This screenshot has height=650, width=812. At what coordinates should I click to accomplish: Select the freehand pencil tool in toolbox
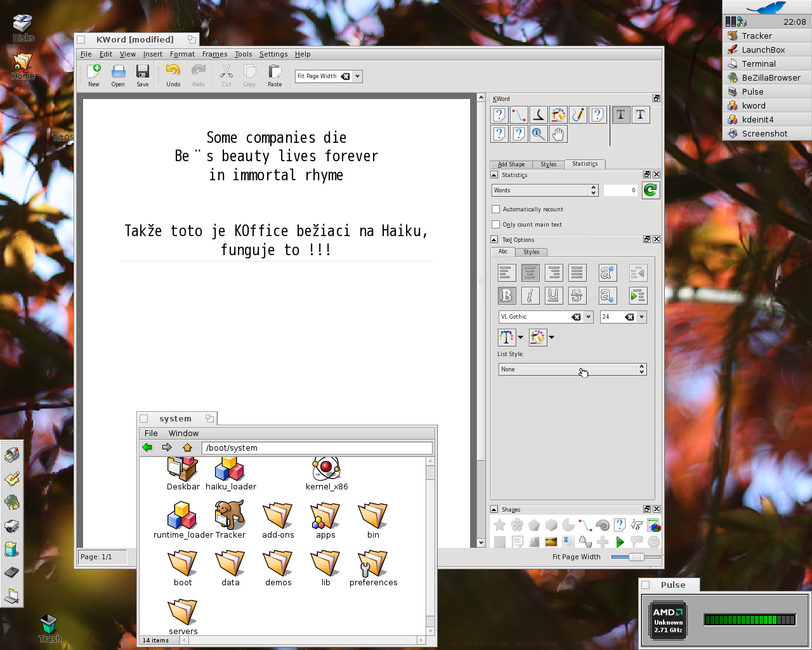578,115
